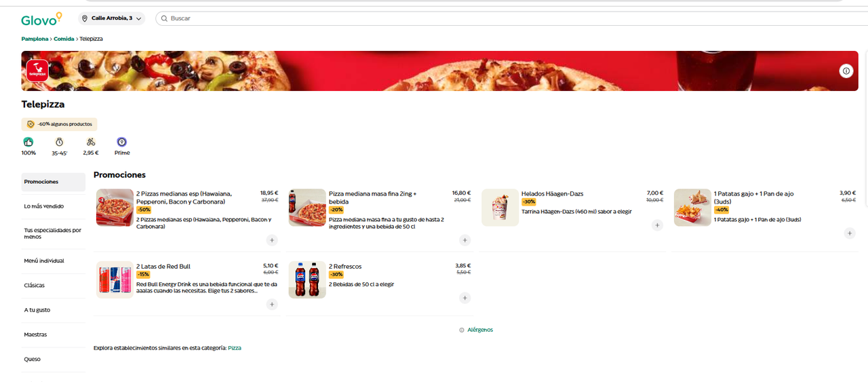Add 2 Pizzas medianas esp to cart
Viewport: 868px width, 382px height.
pyautogui.click(x=272, y=240)
